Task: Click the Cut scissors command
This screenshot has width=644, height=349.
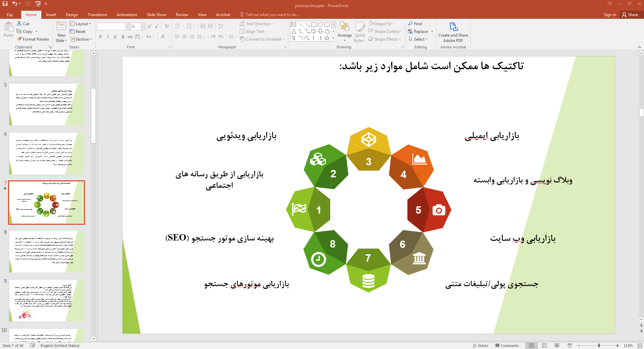Action: click(23, 24)
